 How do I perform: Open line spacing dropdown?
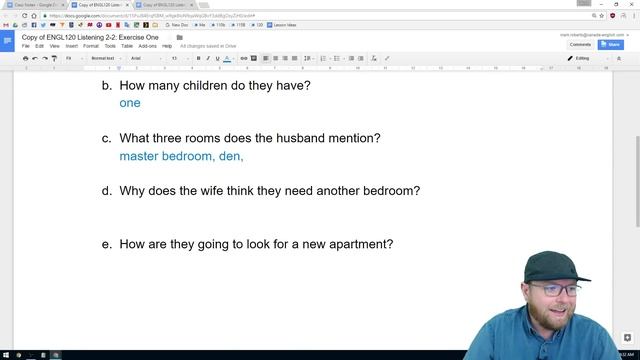pos(308,58)
